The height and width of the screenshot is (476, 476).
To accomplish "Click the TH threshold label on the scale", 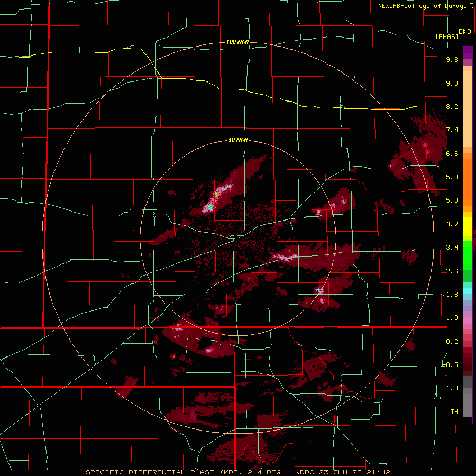I will coord(454,411).
